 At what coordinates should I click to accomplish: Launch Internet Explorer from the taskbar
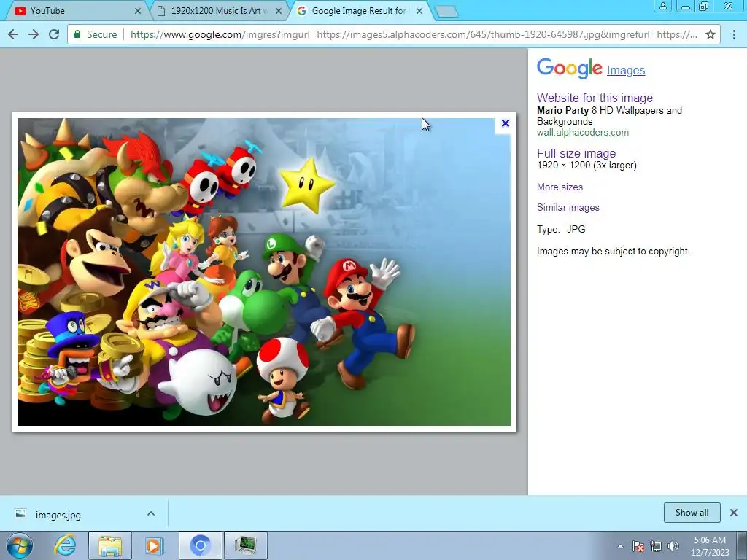pyautogui.click(x=65, y=545)
